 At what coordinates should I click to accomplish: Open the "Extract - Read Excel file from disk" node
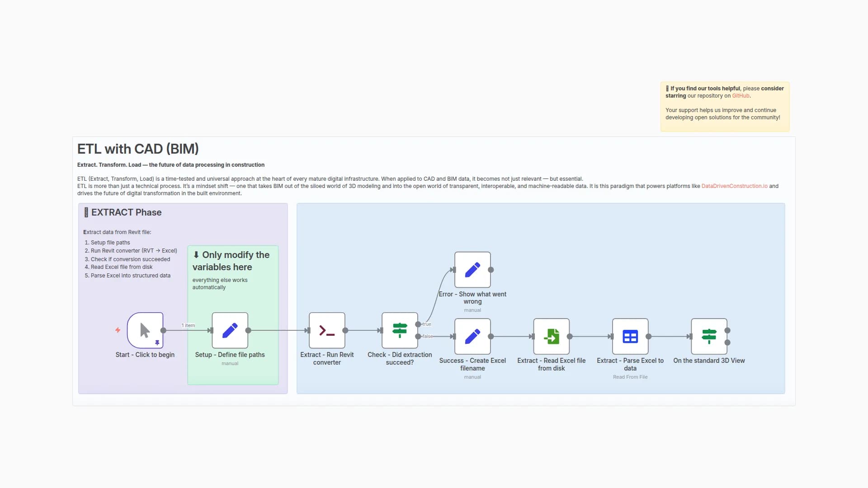pyautogui.click(x=551, y=336)
